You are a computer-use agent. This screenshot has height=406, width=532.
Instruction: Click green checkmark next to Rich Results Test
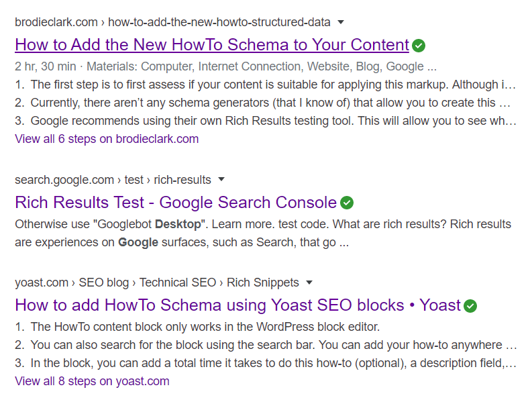coord(347,203)
